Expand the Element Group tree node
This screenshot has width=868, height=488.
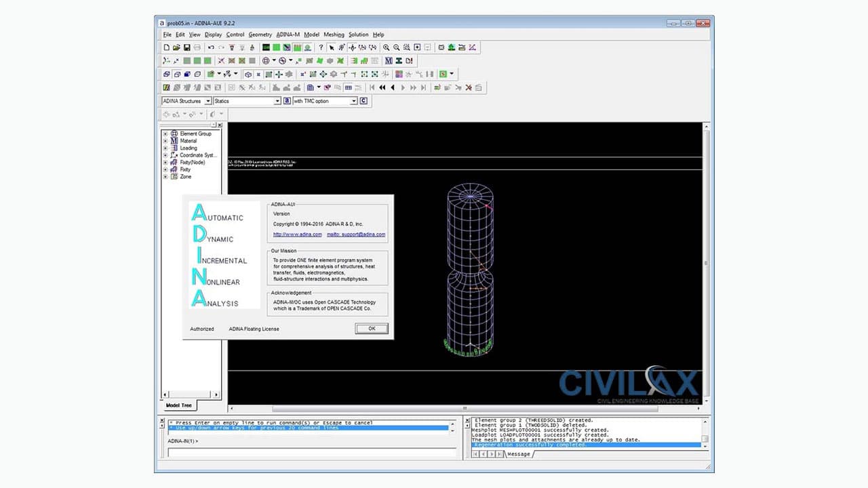click(165, 134)
